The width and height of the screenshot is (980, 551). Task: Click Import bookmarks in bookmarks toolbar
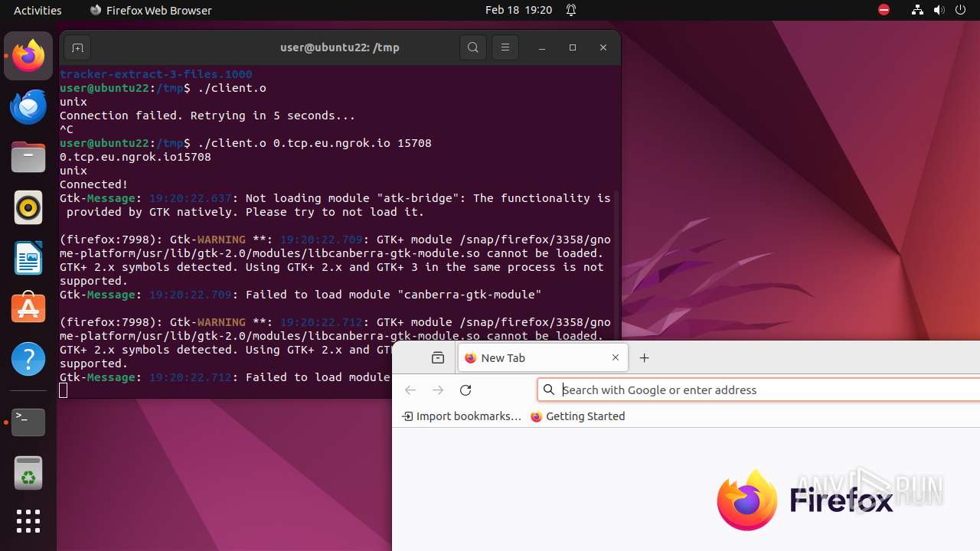point(462,416)
